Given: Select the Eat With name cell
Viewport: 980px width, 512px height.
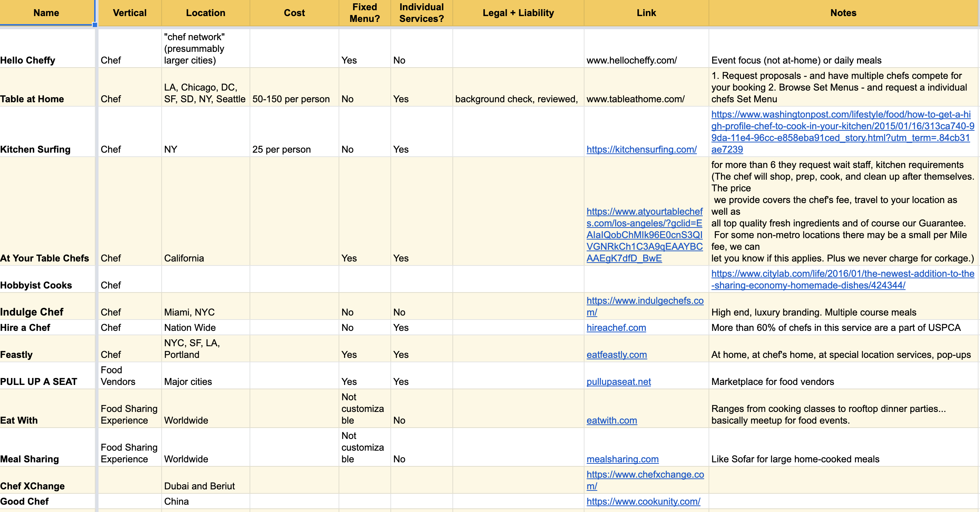Looking at the screenshot, I should point(47,408).
